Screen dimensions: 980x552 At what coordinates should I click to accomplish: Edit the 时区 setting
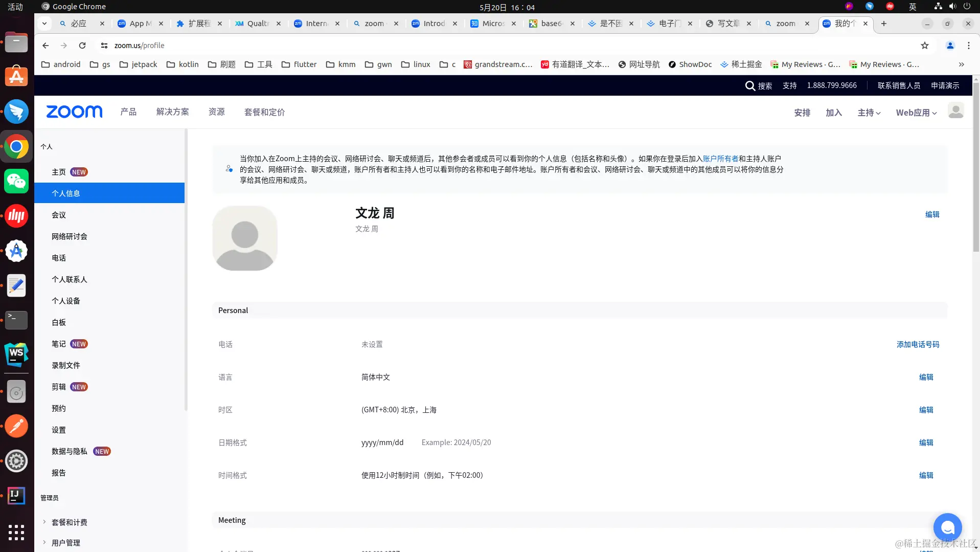click(926, 410)
